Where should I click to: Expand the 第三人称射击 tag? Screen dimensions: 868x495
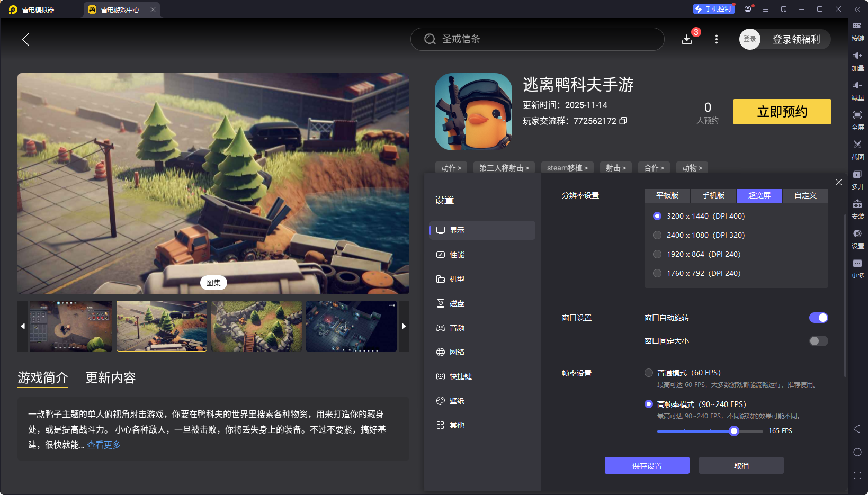[504, 168]
